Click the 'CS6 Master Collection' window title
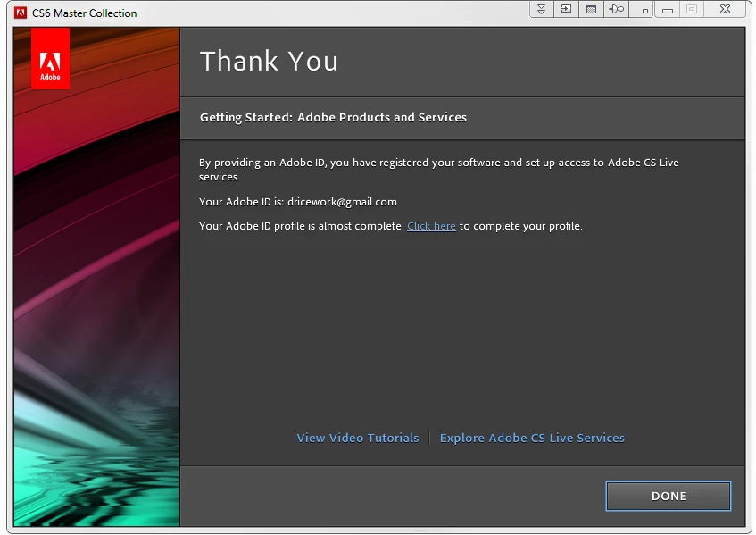The image size is (756, 535). [x=85, y=13]
